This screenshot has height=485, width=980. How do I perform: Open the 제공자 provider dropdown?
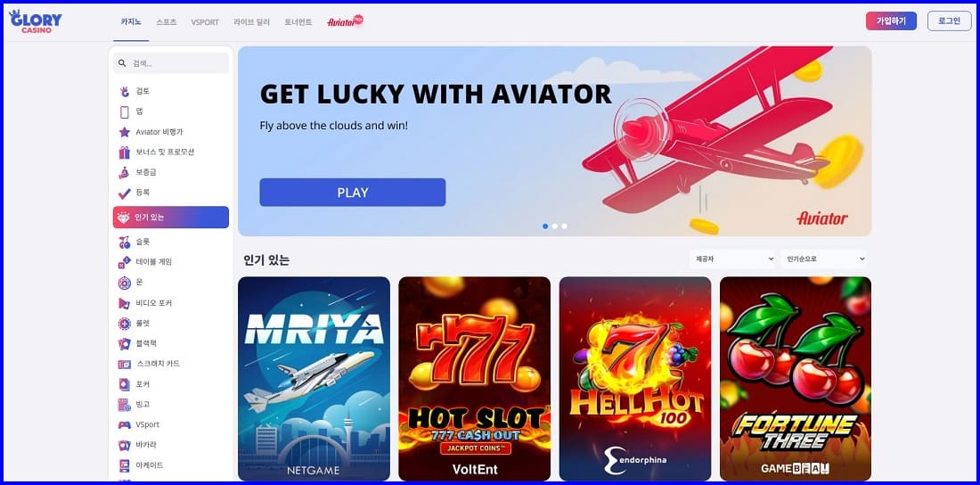pos(732,259)
